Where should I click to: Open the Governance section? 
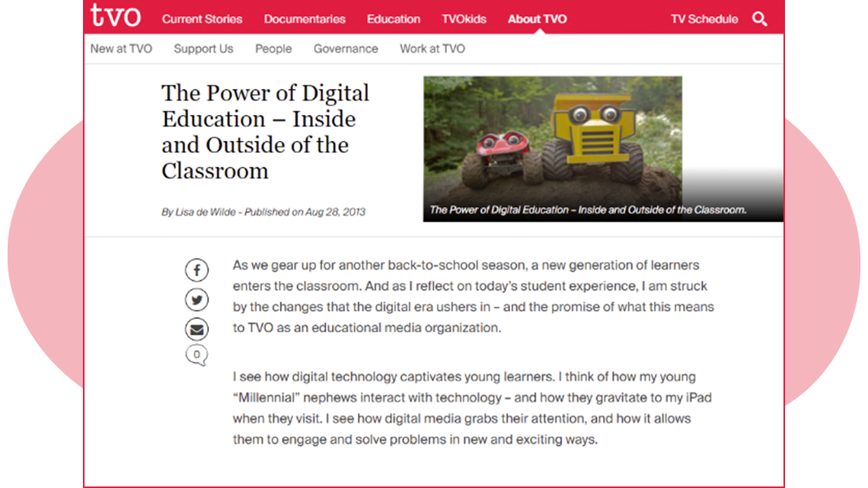point(346,49)
